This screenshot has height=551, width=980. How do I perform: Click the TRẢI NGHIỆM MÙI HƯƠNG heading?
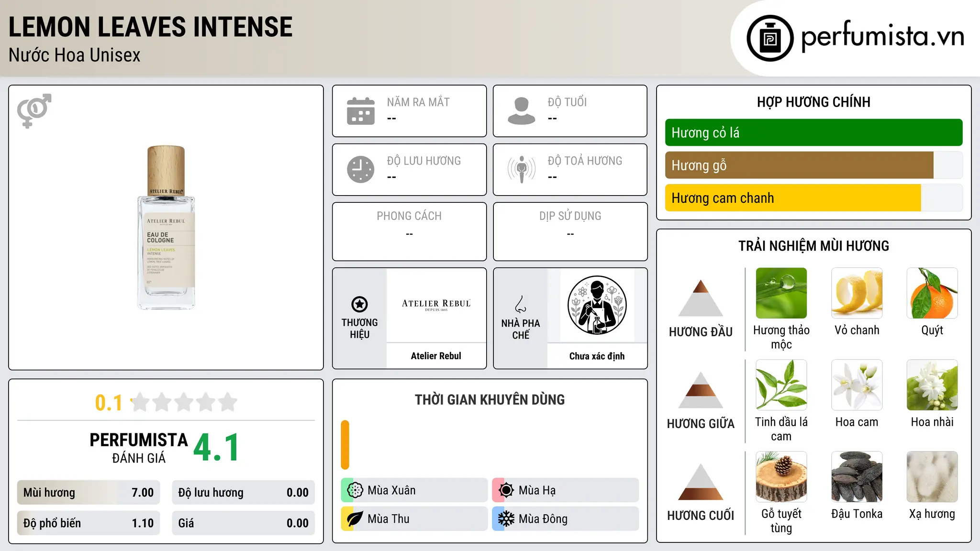pyautogui.click(x=813, y=246)
